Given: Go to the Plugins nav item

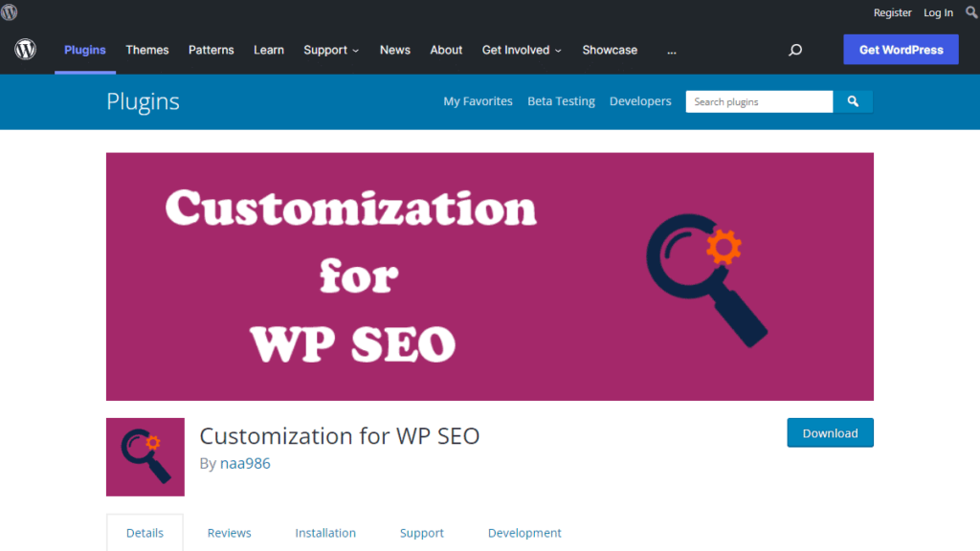Looking at the screenshot, I should point(85,50).
